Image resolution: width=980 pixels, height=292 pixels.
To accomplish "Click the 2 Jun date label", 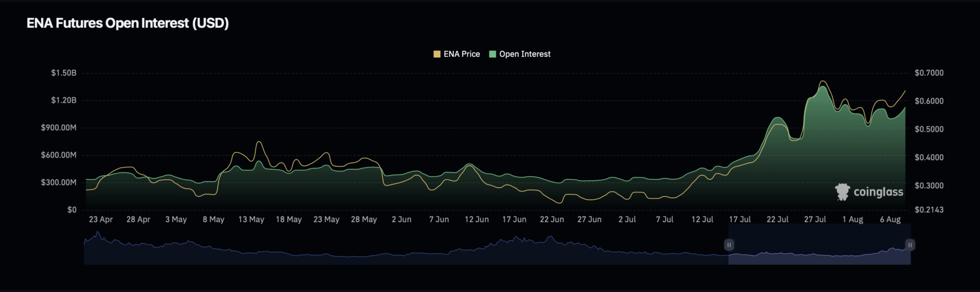I will coord(401,219).
